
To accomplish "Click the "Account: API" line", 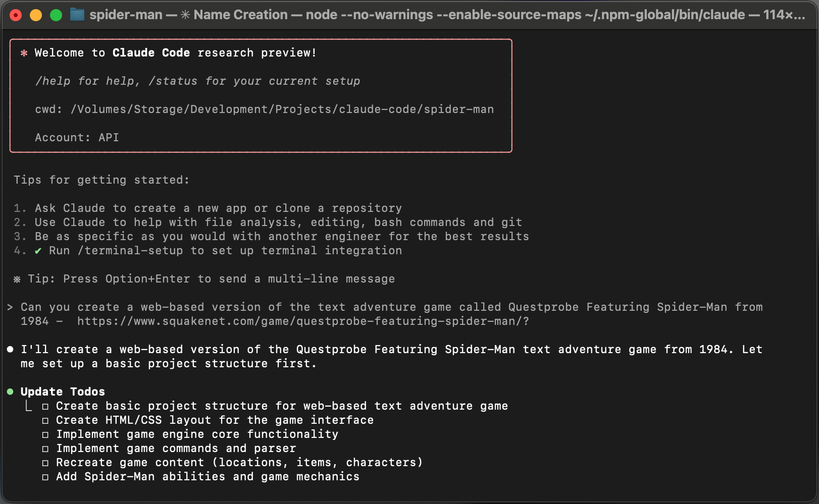I will 77,138.
